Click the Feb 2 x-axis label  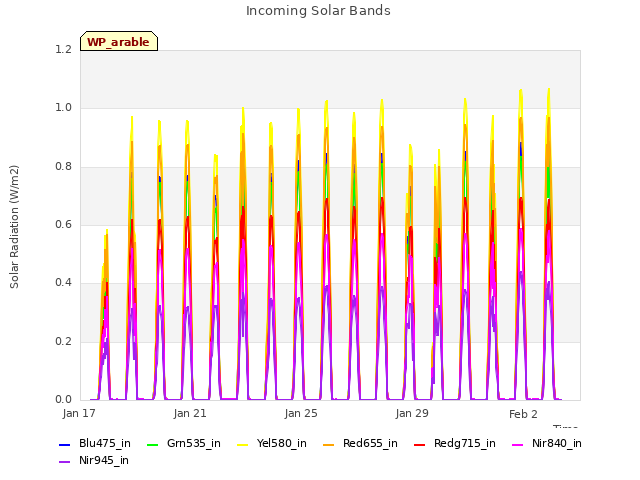(523, 414)
